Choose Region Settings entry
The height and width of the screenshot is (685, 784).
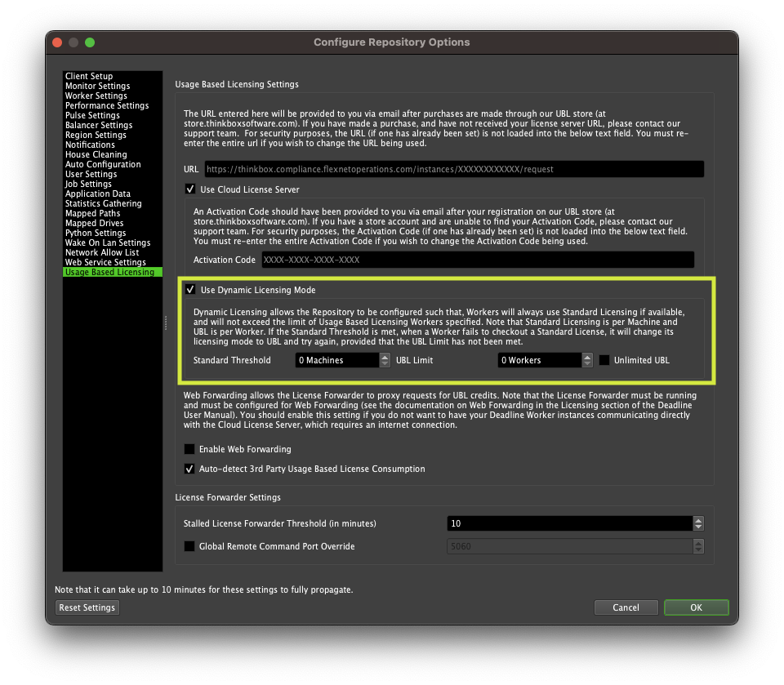pos(96,135)
